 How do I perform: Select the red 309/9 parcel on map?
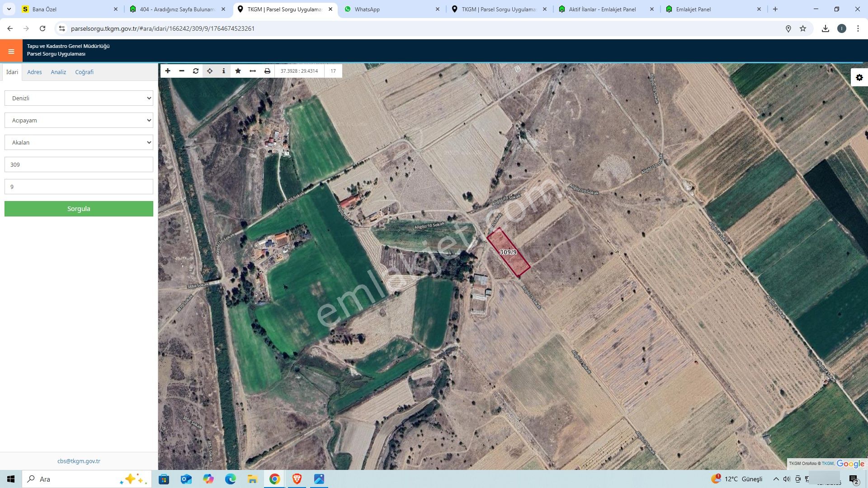pos(508,252)
